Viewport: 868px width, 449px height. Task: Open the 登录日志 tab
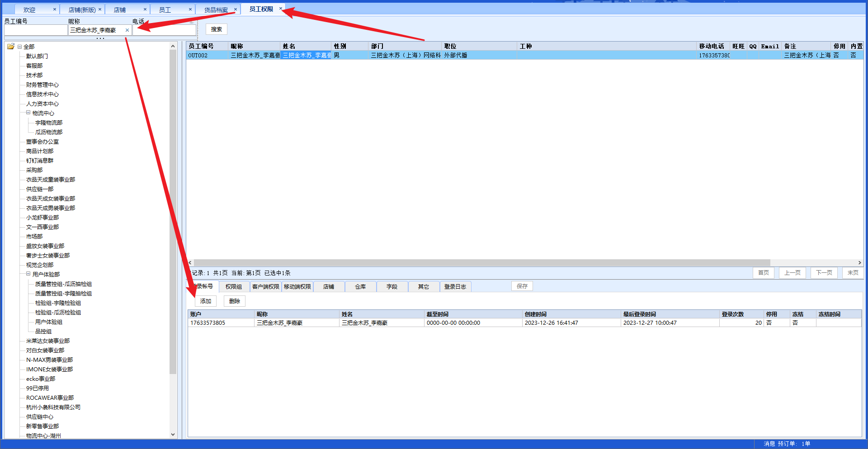(455, 286)
